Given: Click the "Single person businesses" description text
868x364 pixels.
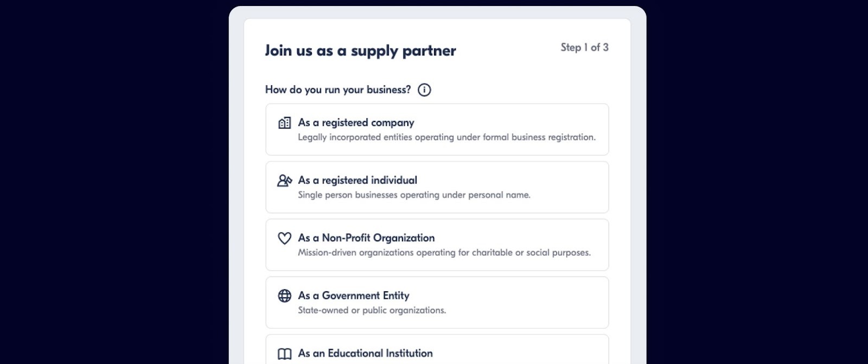Looking at the screenshot, I should click(414, 195).
